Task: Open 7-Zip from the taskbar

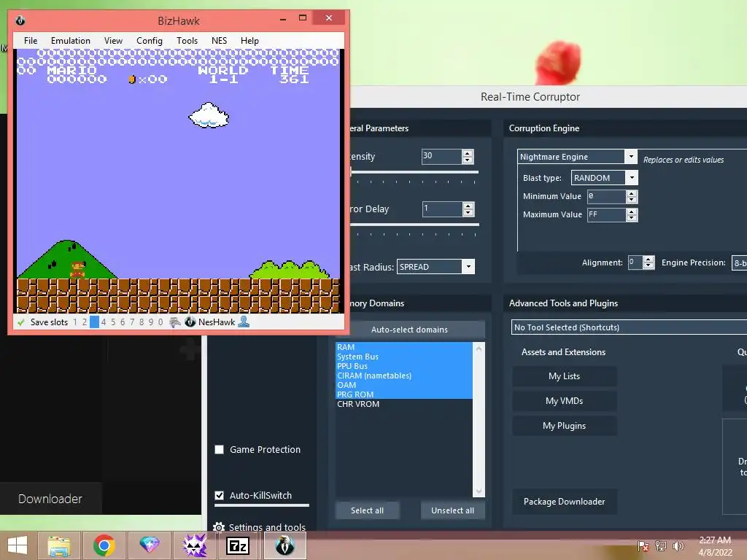Action: point(238,545)
